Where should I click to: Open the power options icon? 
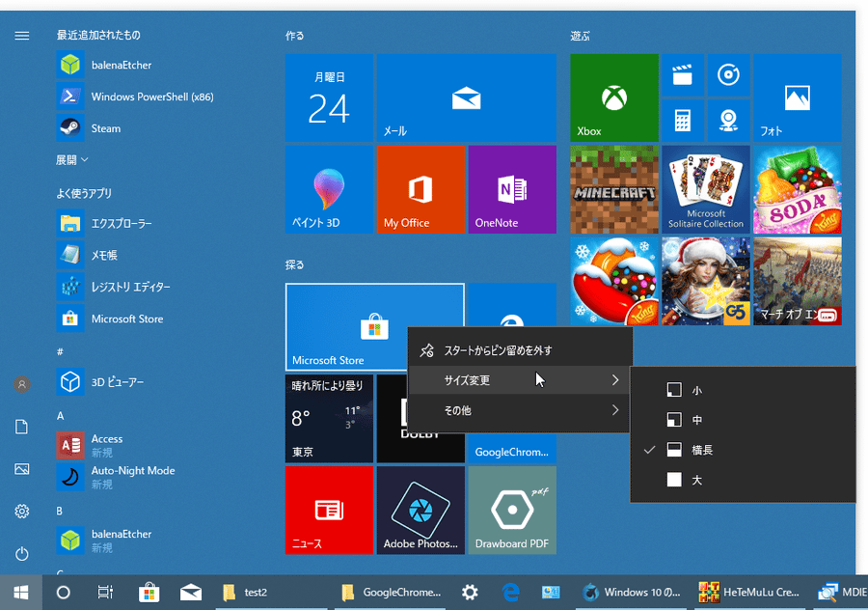pos(22,553)
